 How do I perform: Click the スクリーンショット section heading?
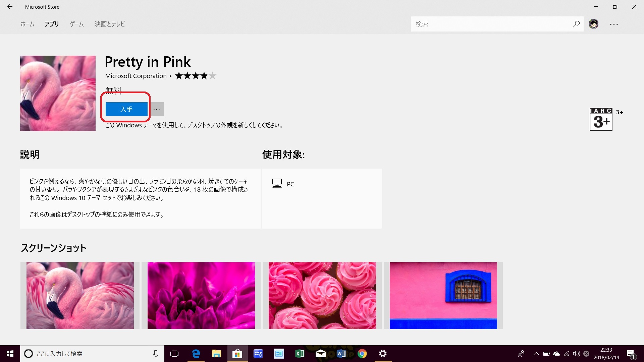[x=54, y=248]
